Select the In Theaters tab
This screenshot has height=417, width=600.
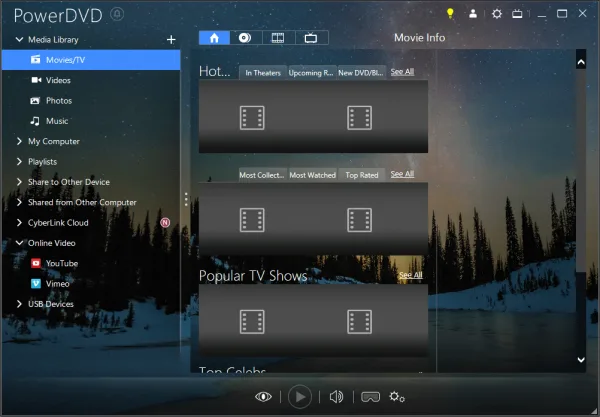[x=263, y=73]
